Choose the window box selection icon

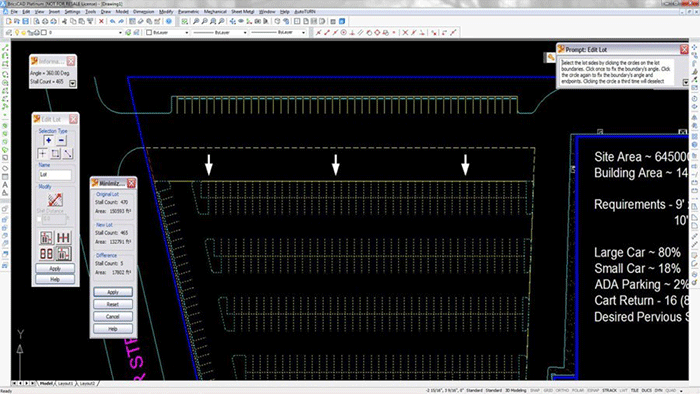(x=55, y=153)
